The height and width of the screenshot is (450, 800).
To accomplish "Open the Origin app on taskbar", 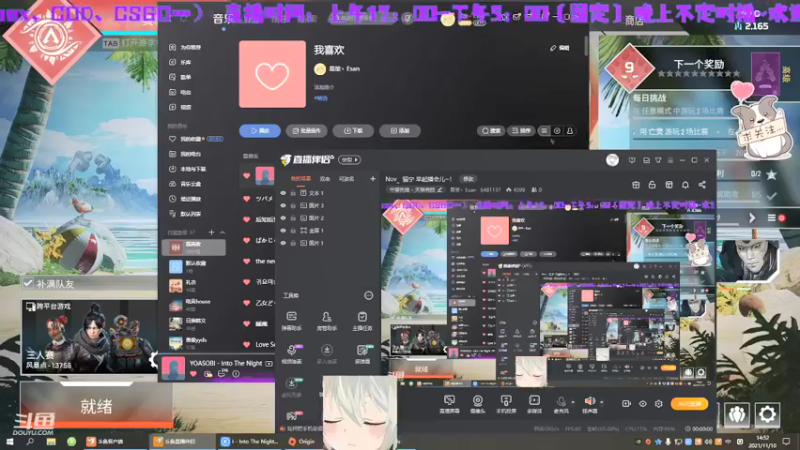I will point(302,441).
